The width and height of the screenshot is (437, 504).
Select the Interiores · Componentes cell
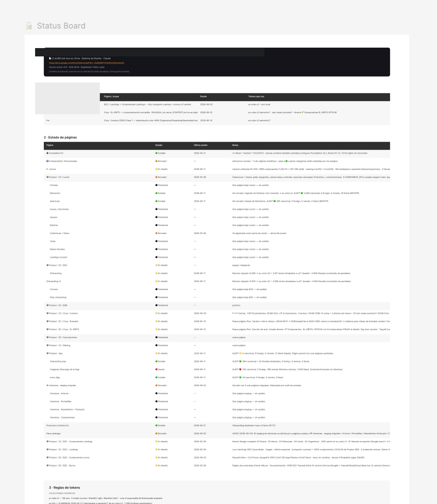[x=62, y=418]
